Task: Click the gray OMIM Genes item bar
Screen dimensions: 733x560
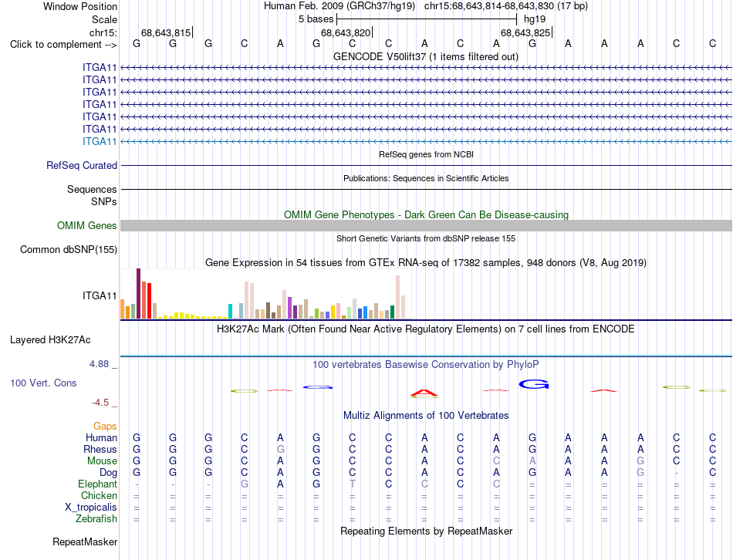Action: point(426,226)
